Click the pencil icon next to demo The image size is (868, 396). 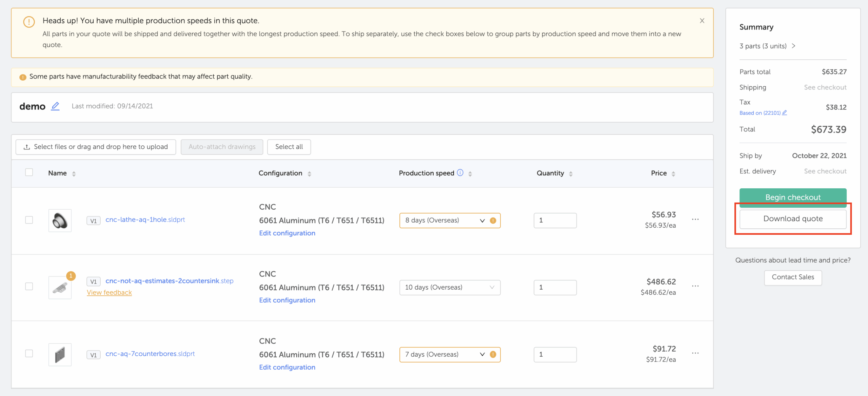55,106
